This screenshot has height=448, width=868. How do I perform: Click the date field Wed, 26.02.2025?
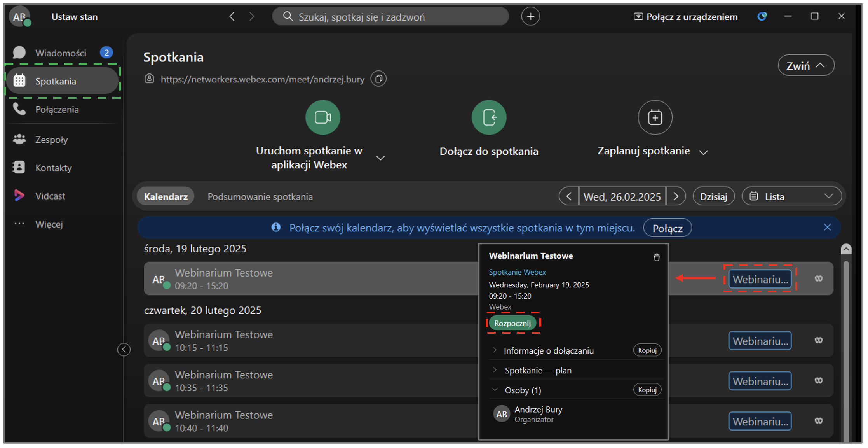pyautogui.click(x=622, y=196)
